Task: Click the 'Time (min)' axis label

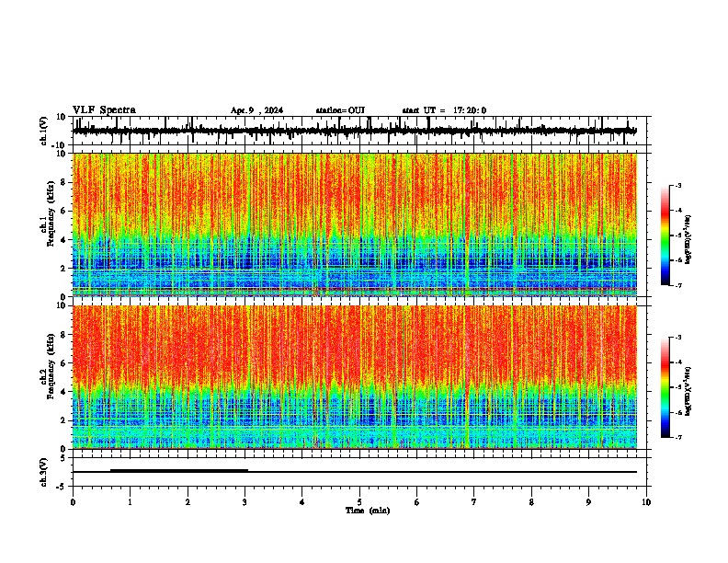Action: coord(368,511)
